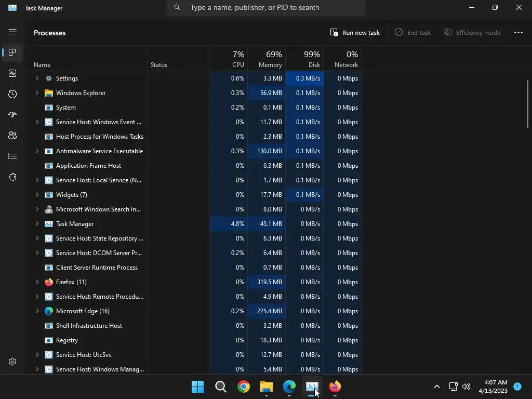Viewport: 532px width, 399px height.
Task: Sort processes by Memory column
Action: click(x=267, y=59)
